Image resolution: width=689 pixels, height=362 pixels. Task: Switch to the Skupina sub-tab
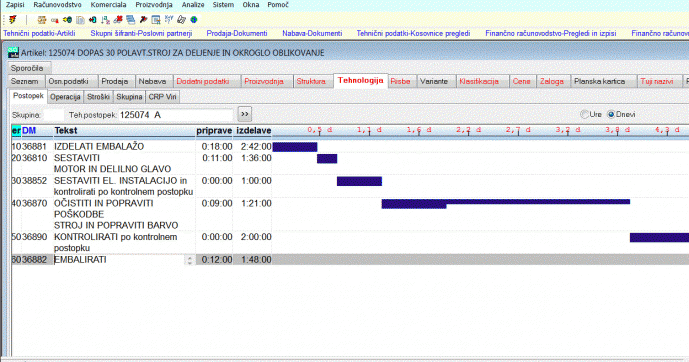[x=129, y=97]
